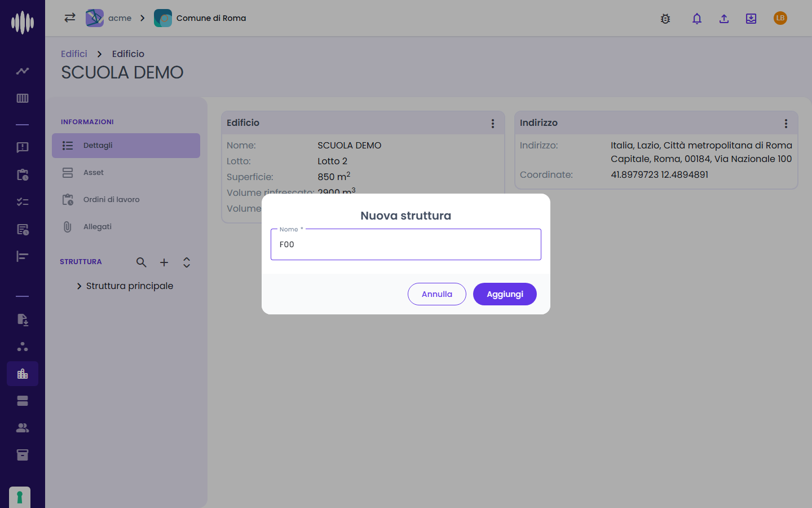
Task: Open the columns grid icon in sidebar
Action: [x=23, y=98]
